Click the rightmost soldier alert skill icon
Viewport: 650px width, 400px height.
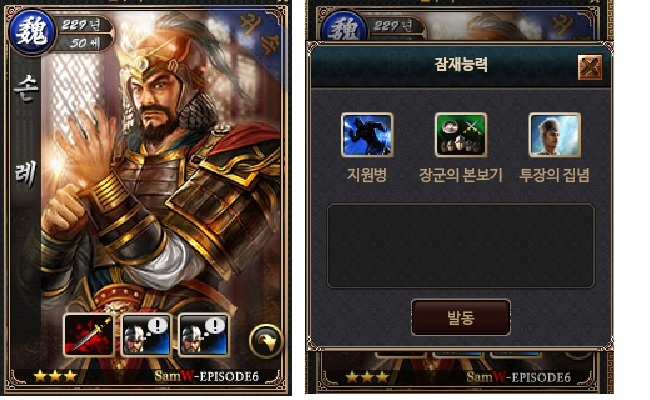[203, 335]
